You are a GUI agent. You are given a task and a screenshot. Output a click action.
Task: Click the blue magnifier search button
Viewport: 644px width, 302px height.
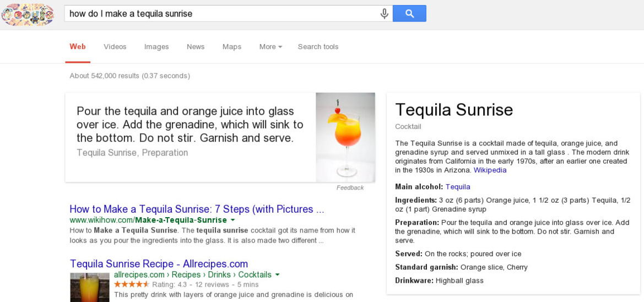pos(409,14)
